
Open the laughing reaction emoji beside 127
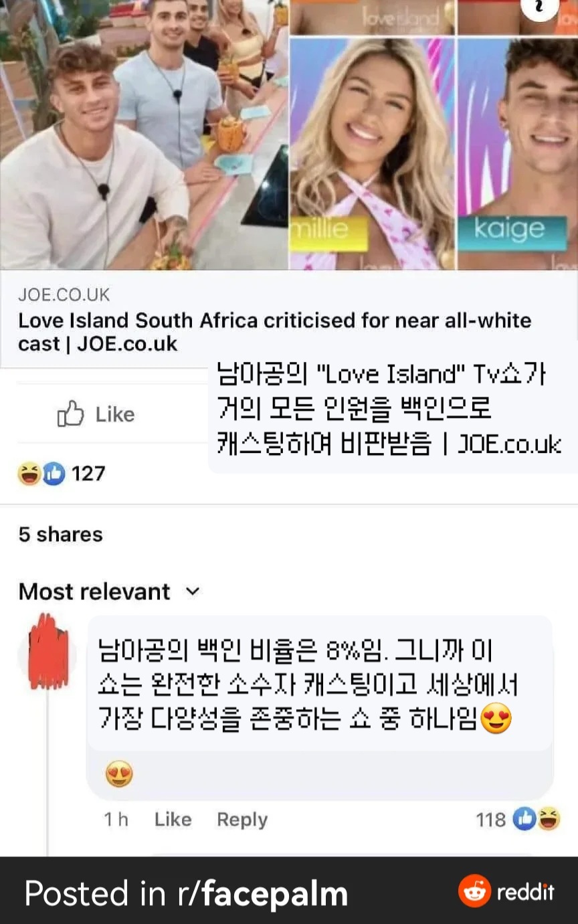coord(29,474)
